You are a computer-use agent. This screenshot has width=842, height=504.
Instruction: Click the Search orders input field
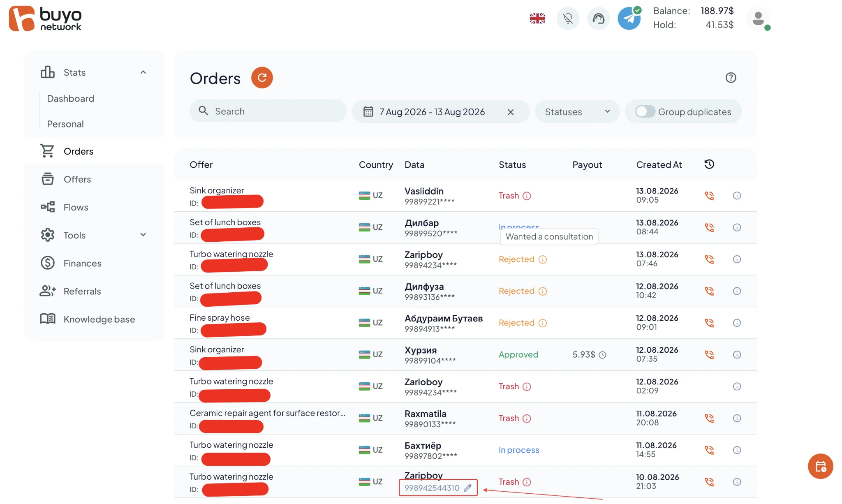tap(268, 111)
